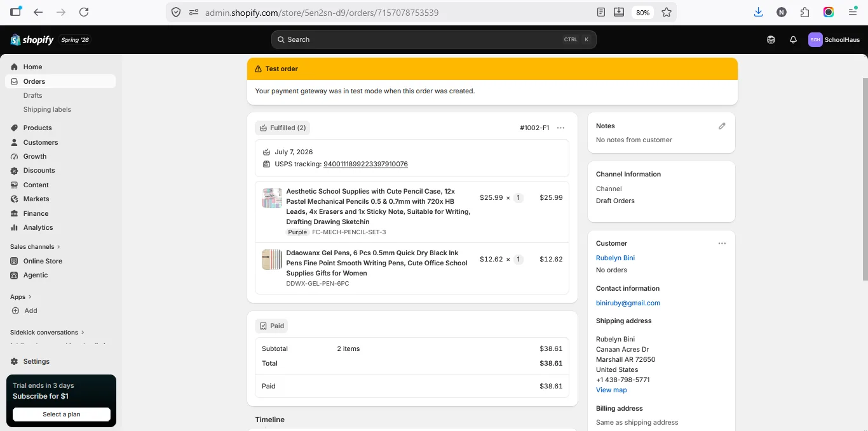Click the gel pens product thumbnail
Screen dimensions: 868x431
pos(272,259)
